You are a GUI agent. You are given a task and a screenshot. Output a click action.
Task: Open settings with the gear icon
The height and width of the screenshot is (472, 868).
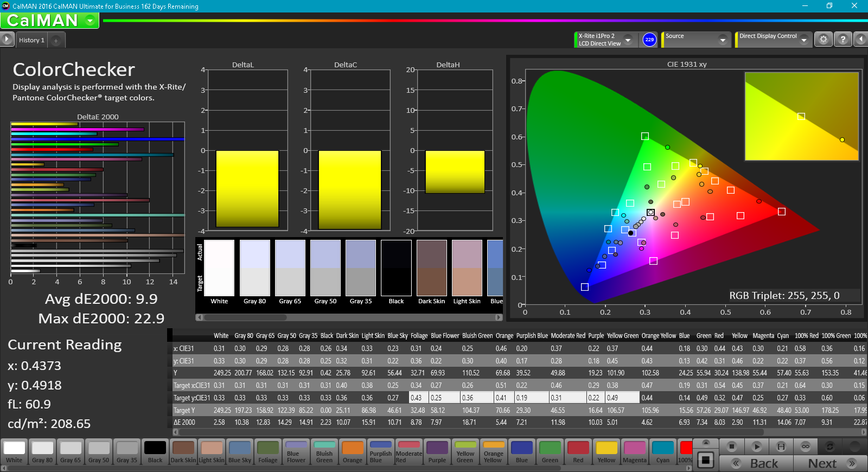[824, 40]
